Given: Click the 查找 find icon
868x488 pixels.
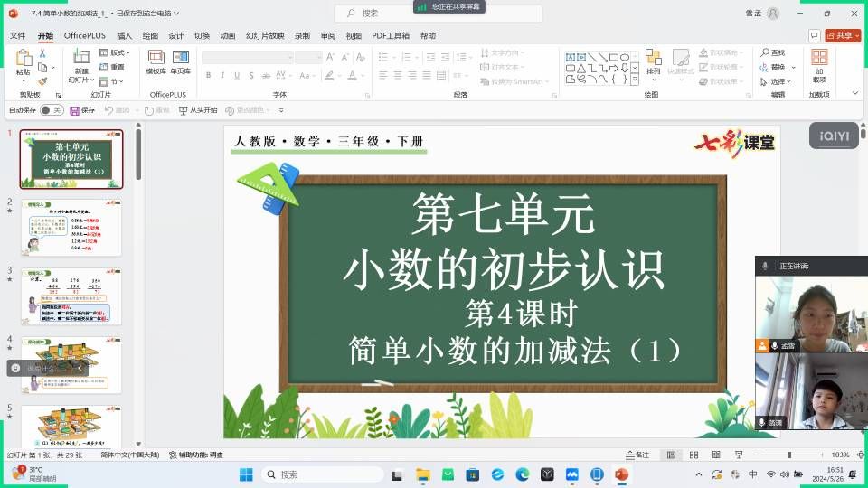Looking at the screenshot, I should [x=773, y=53].
